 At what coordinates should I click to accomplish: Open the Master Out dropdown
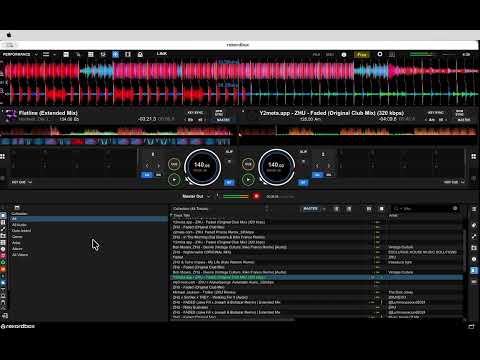click(196, 196)
